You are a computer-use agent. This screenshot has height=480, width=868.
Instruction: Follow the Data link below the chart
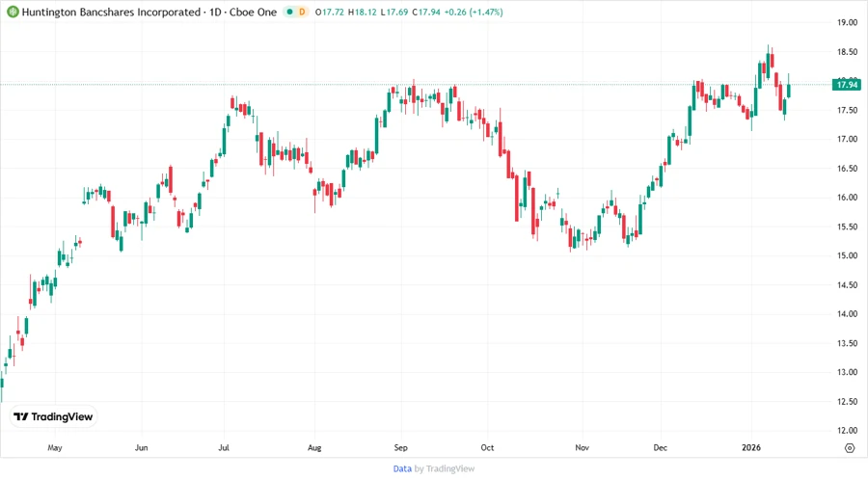pyautogui.click(x=402, y=469)
